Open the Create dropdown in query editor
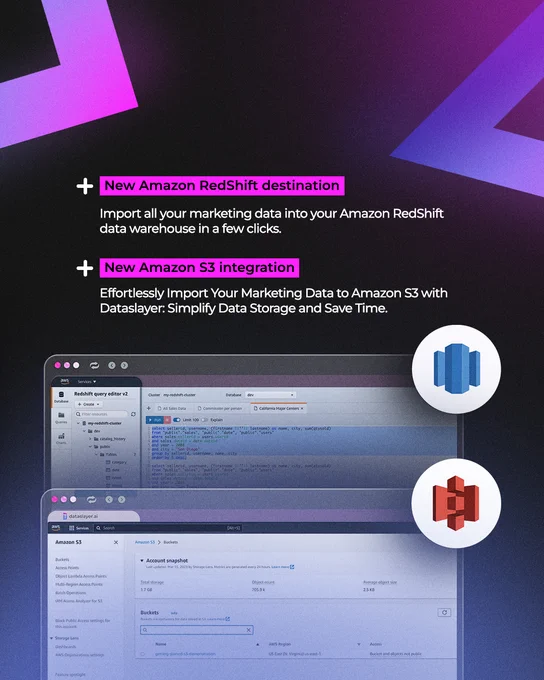The image size is (544, 680). pyautogui.click(x=89, y=404)
